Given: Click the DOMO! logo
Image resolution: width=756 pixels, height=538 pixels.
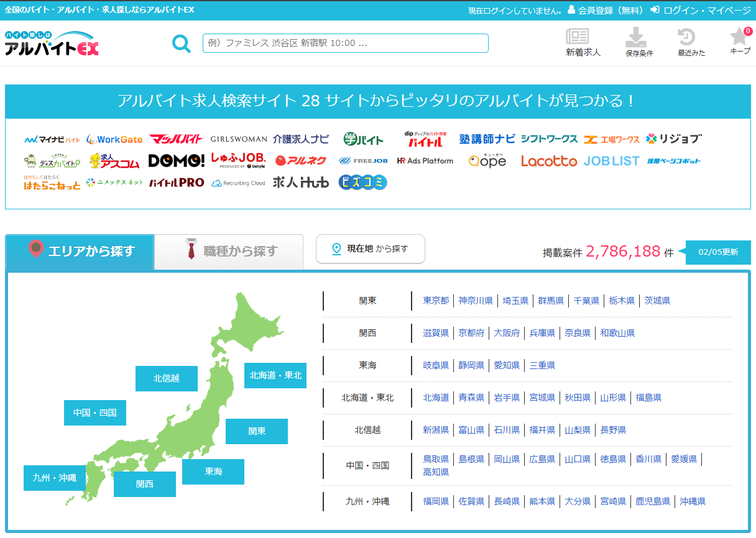Looking at the screenshot, I should 176,161.
